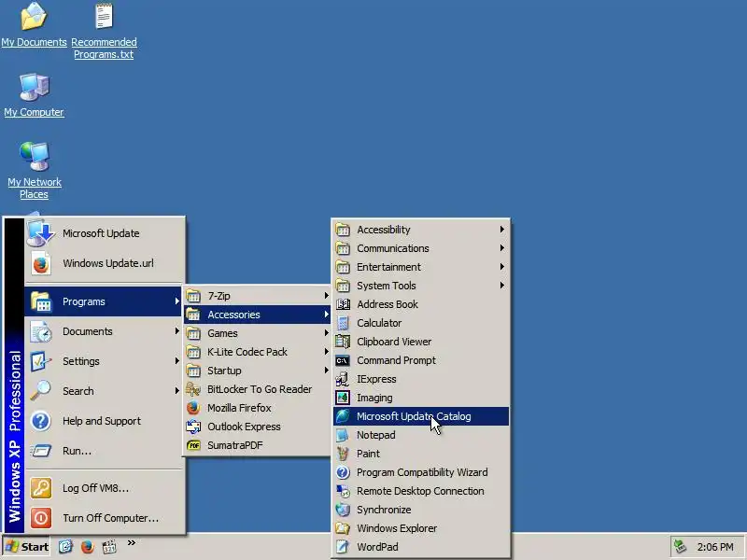The height and width of the screenshot is (560, 747).
Task: Expand the Communications submenu arrow
Action: (502, 248)
